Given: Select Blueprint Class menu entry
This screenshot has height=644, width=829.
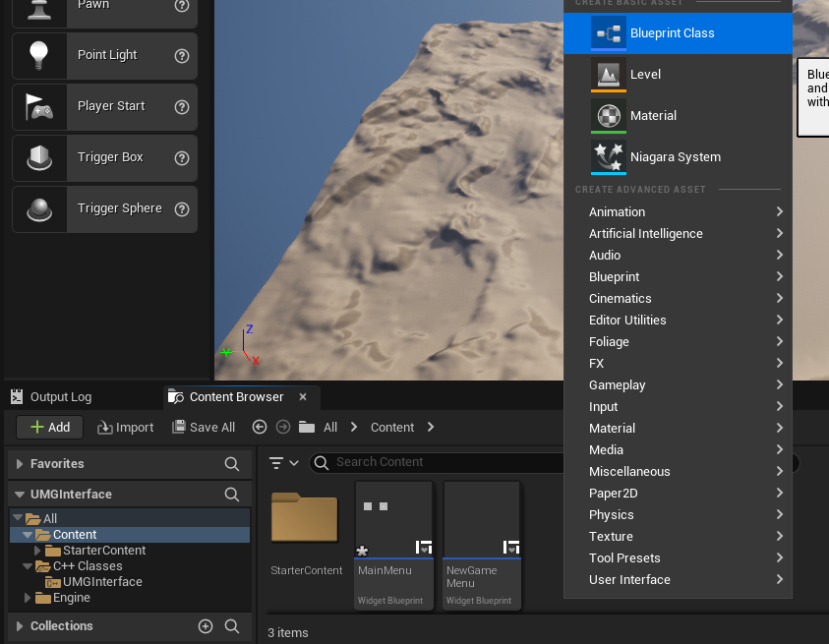Looking at the screenshot, I should [678, 33].
